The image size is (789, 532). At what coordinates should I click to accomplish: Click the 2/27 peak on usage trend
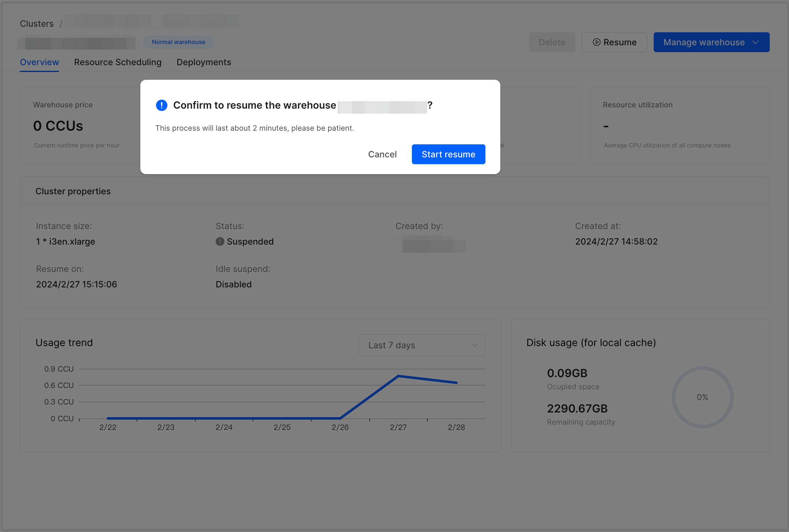tap(398, 376)
